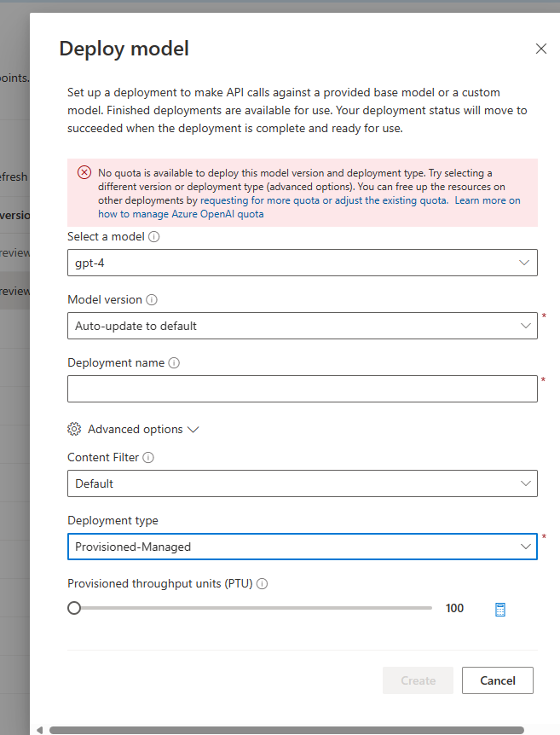Click the Cancel button

(497, 680)
